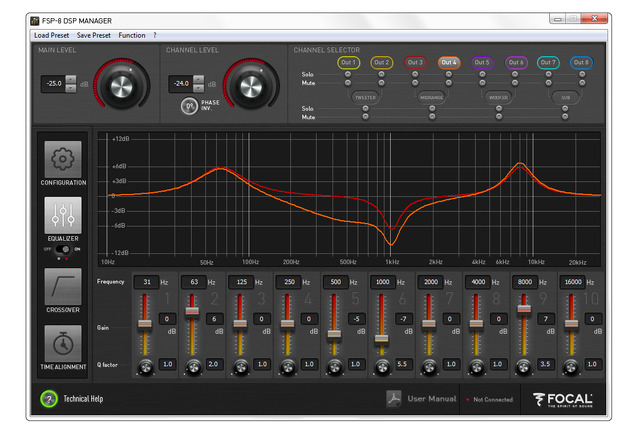Viewport: 640px width, 426px height.
Task: Select the Out 3 channel button
Action: point(416,62)
